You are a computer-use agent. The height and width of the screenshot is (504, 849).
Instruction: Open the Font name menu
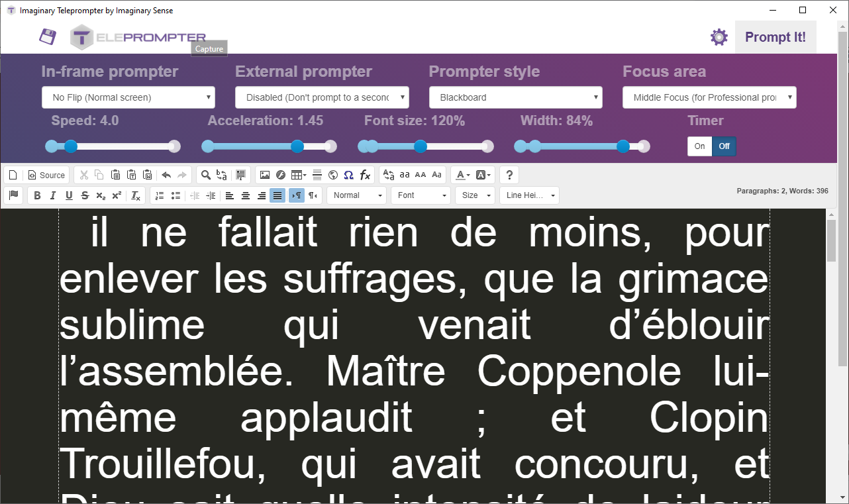click(421, 195)
